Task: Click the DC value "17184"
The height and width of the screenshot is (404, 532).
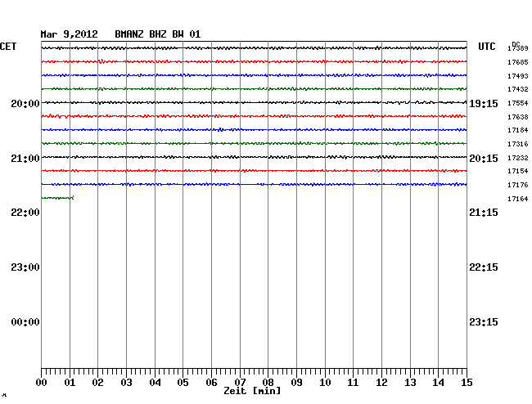Action: (518, 130)
